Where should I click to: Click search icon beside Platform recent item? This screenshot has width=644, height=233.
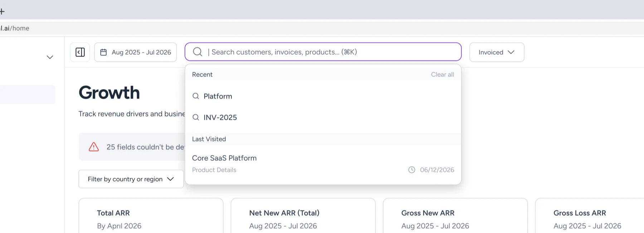tap(196, 96)
